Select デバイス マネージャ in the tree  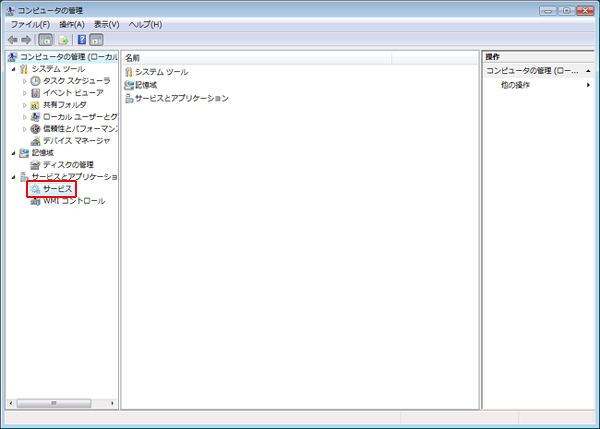tap(76, 141)
